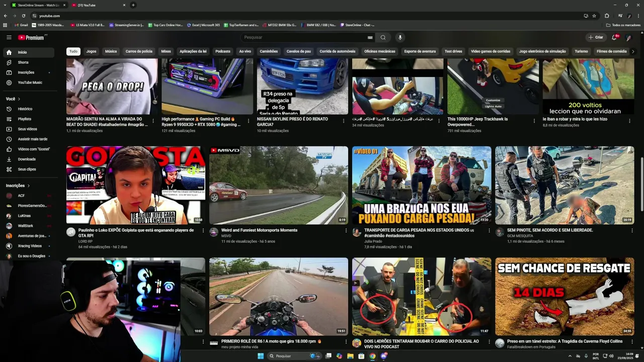644x362 pixels.
Task: Open the account avatar menu
Action: coord(628,37)
